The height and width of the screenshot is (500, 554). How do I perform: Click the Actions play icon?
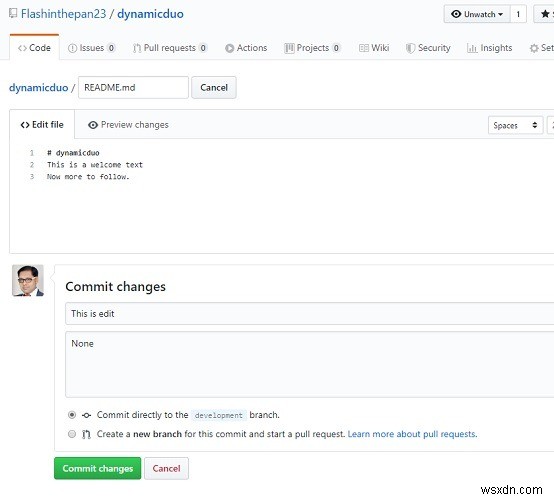(229, 48)
